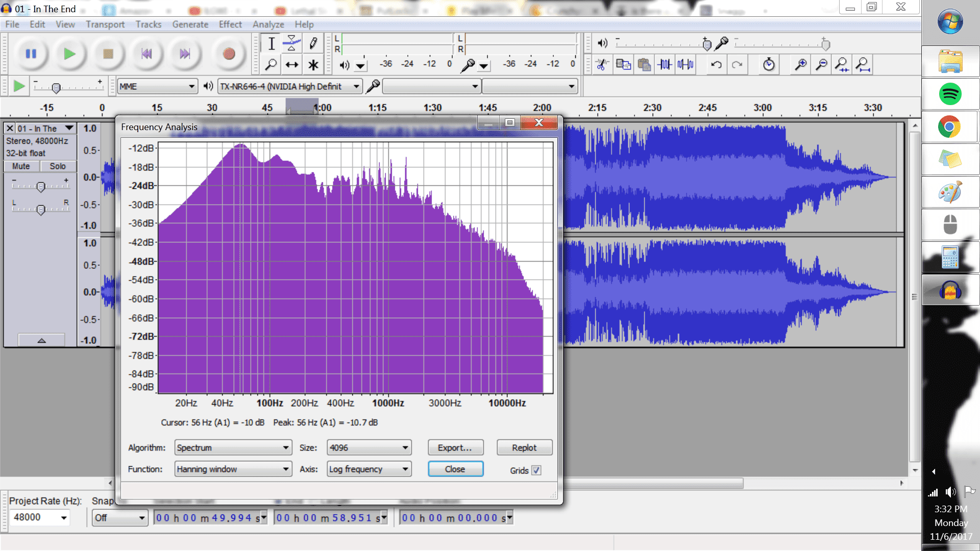The image size is (980, 551).
Task: Open the Snap To Off dropdown
Action: (120, 518)
